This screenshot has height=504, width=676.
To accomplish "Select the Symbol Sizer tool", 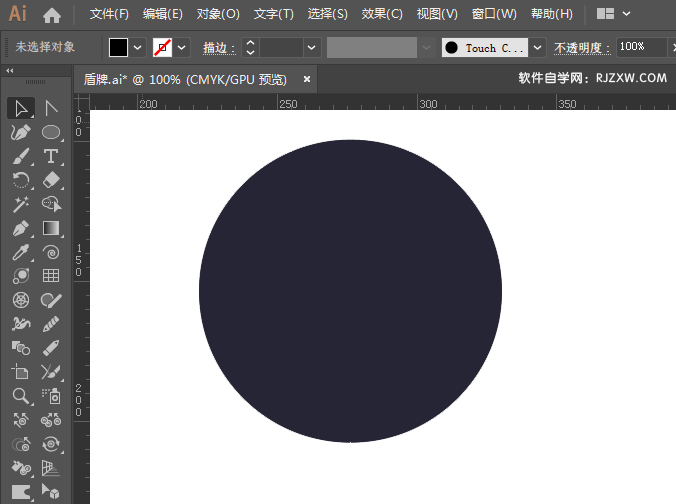I will (x=21, y=444).
